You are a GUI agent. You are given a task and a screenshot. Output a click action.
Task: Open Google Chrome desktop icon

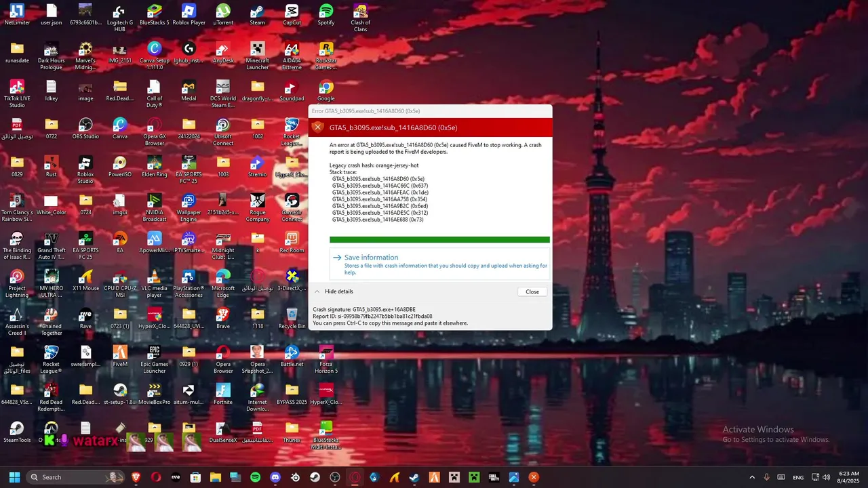[x=326, y=91]
